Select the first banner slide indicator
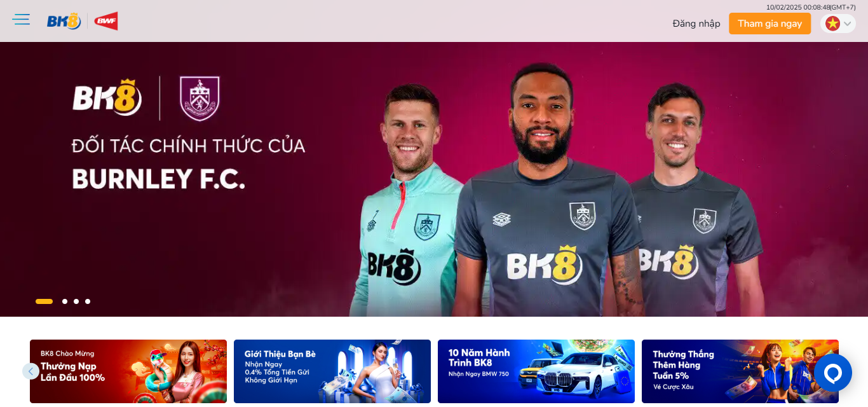868x407 pixels. [44, 301]
